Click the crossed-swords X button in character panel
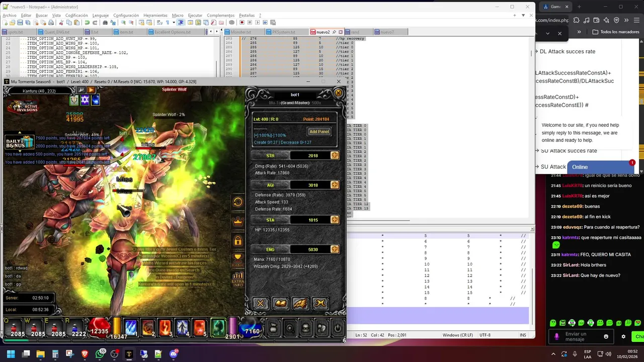 [x=260, y=303]
